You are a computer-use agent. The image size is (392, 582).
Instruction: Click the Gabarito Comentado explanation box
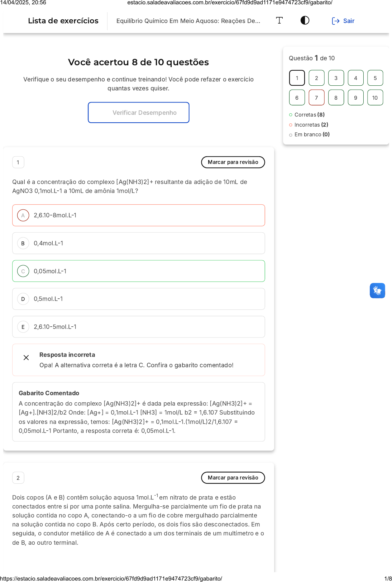coord(138,412)
